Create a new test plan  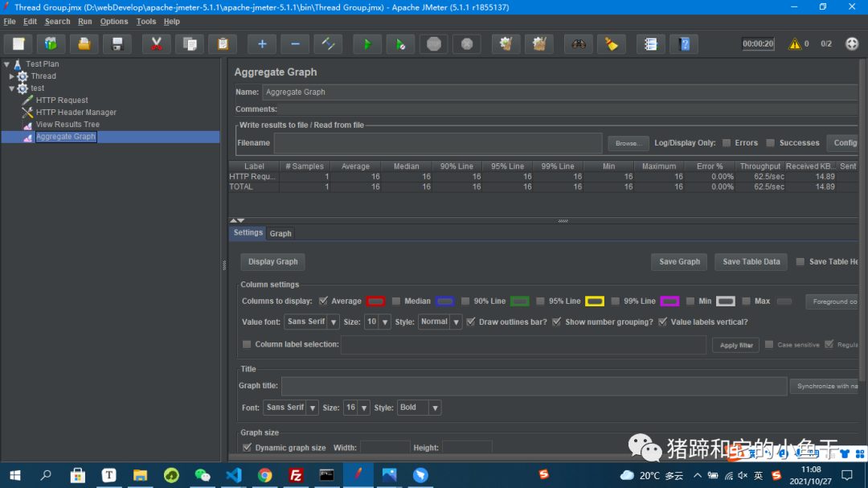coord(18,43)
